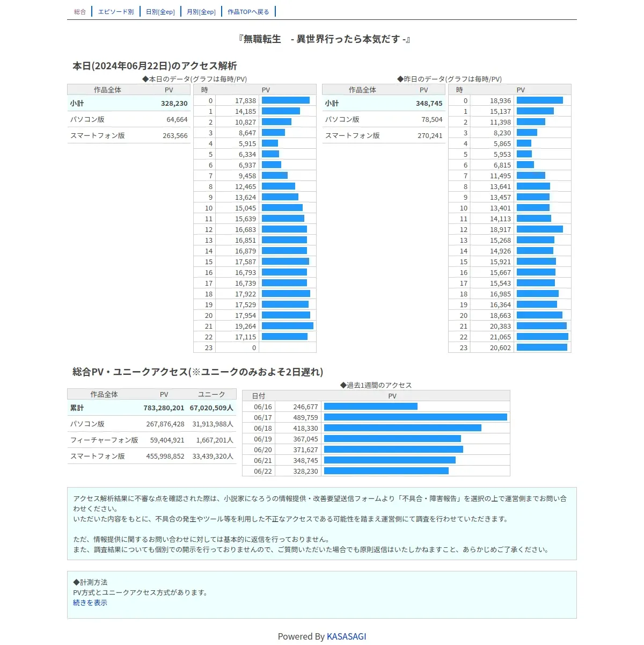
Task: Select today's 小計 row value 328,230
Action: [x=174, y=104]
